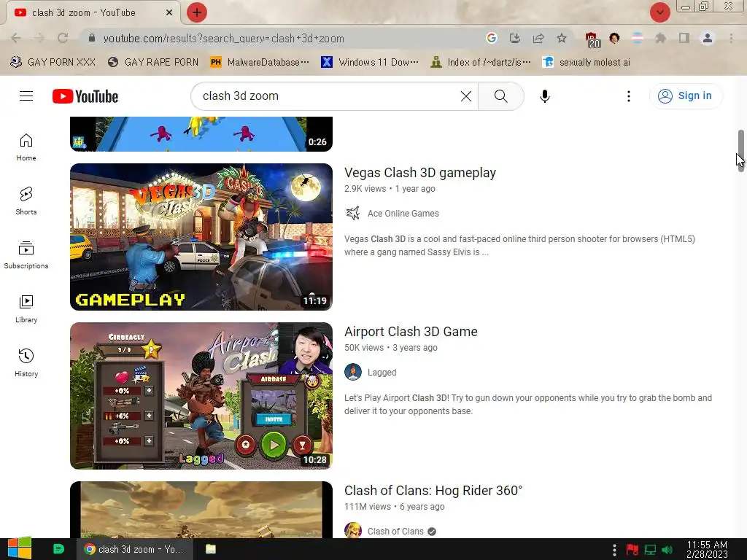Click the YouTube logo

[85, 96]
